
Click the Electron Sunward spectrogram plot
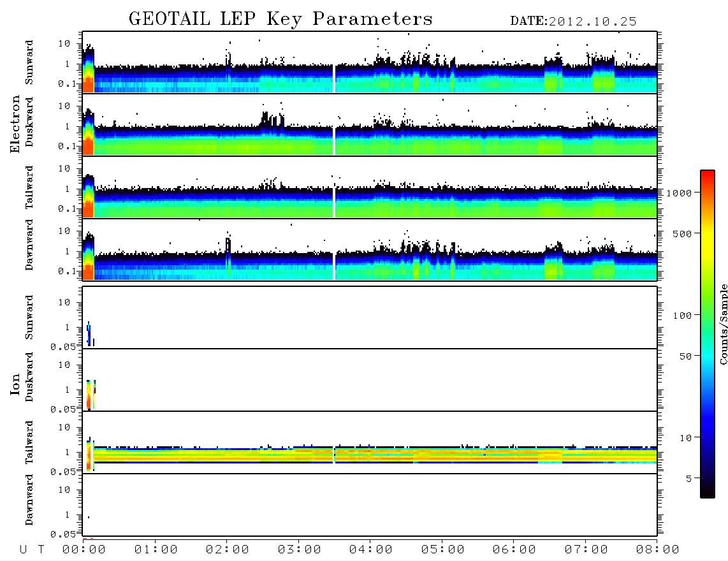[370, 62]
